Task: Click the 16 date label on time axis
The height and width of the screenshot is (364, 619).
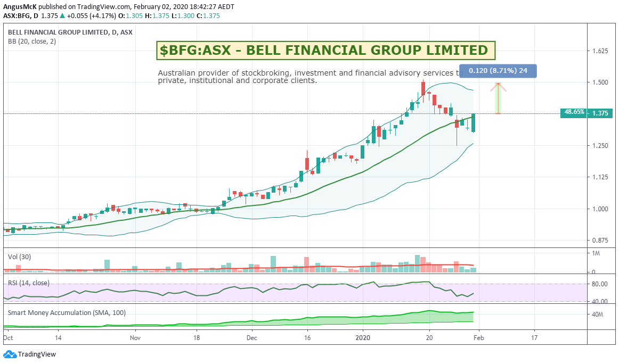Action: (307, 338)
